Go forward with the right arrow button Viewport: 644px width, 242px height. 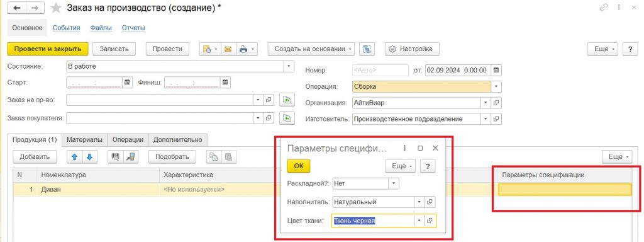36,8
